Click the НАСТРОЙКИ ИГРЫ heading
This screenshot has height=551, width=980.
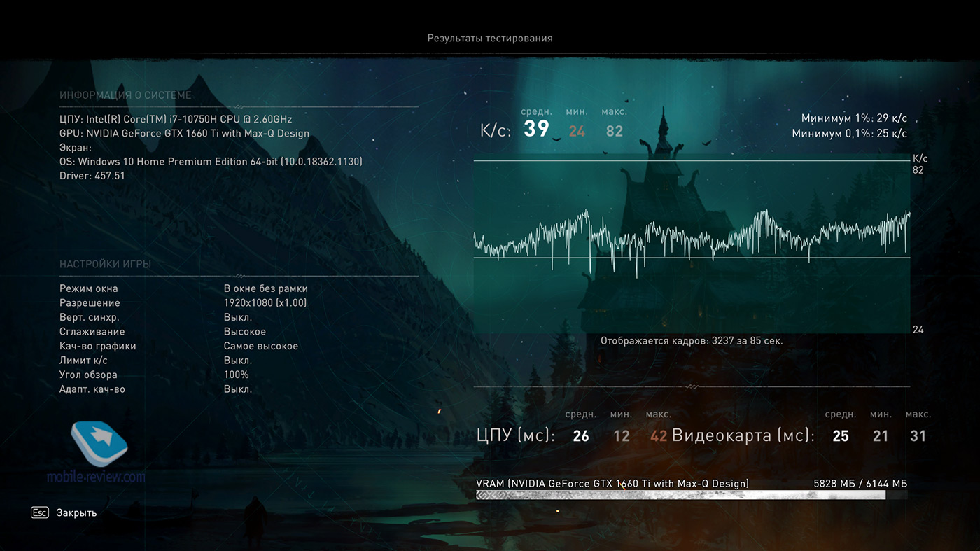tap(106, 264)
